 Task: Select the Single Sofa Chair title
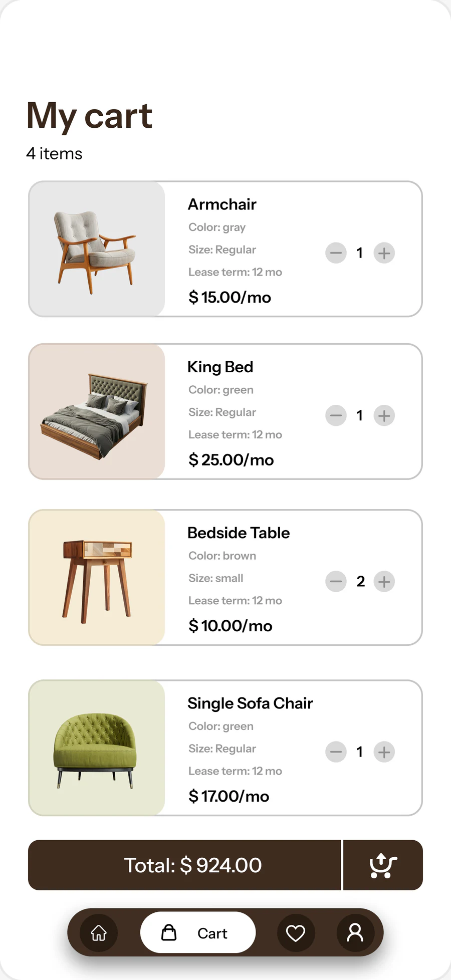coord(250,703)
